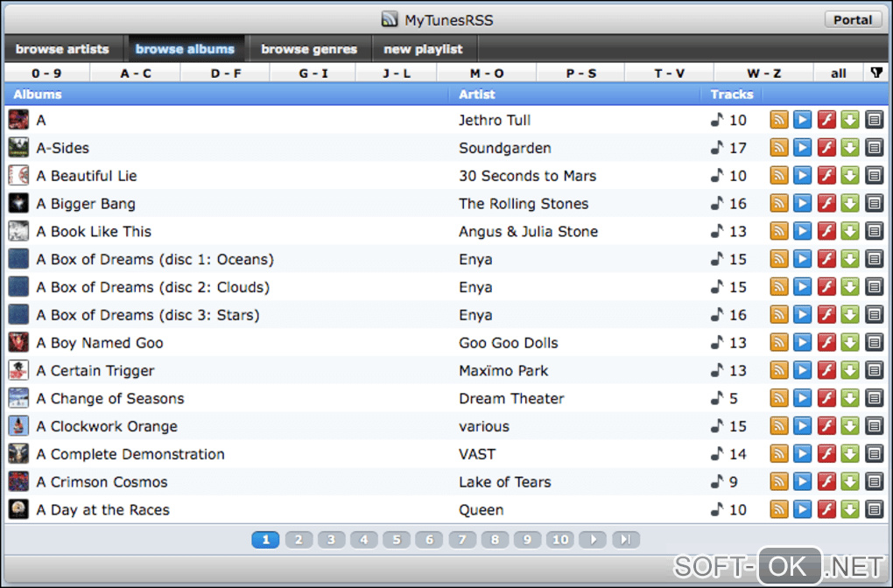The height and width of the screenshot is (588, 893).
Task: Open artist Soundgarden
Action: (504, 148)
